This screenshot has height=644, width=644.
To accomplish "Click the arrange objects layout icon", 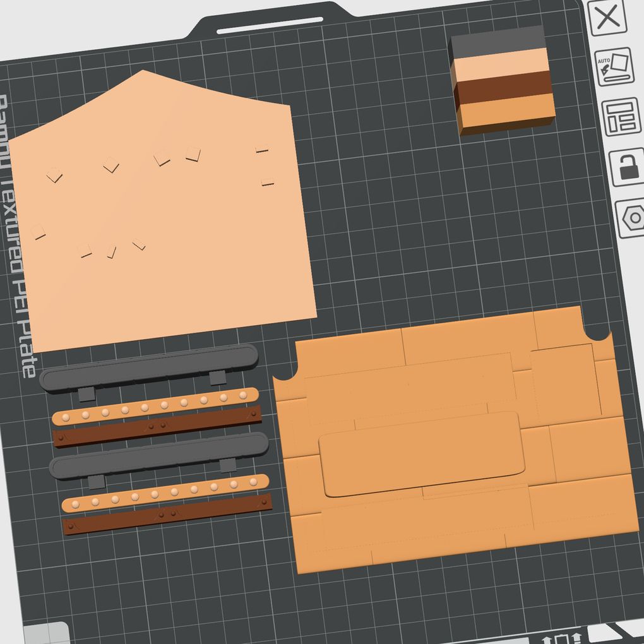I will [621, 117].
